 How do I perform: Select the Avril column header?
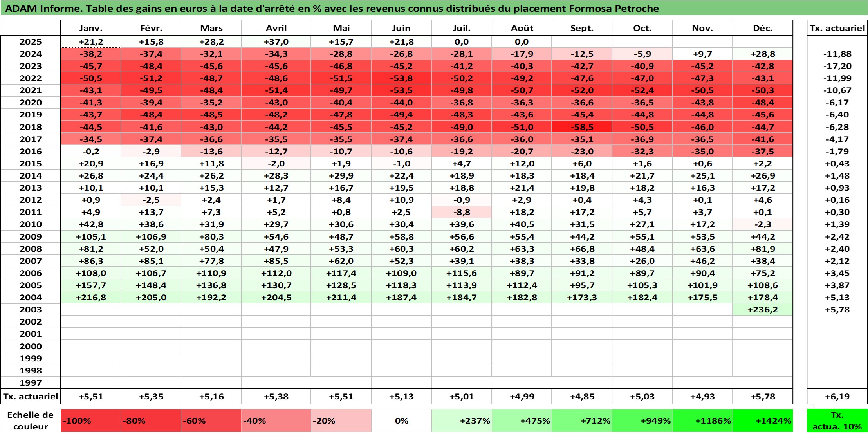[x=276, y=28]
